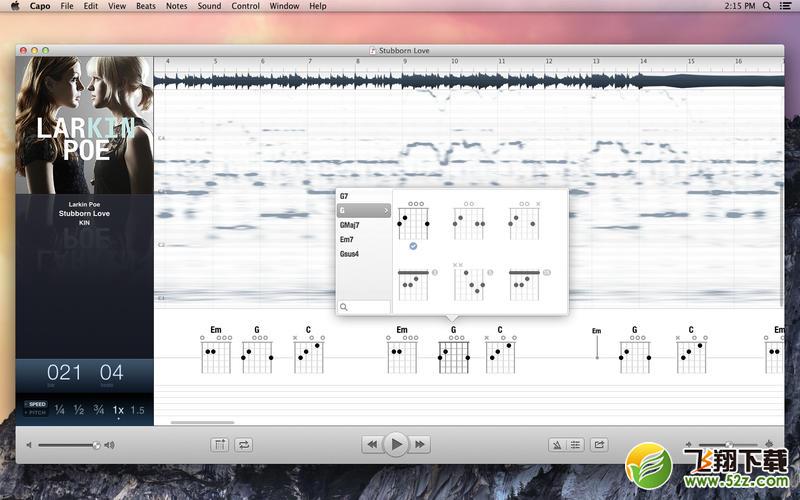Click the zoom-out icon beside zoom slider
Image resolution: width=800 pixels, height=500 pixels.
pyautogui.click(x=689, y=444)
